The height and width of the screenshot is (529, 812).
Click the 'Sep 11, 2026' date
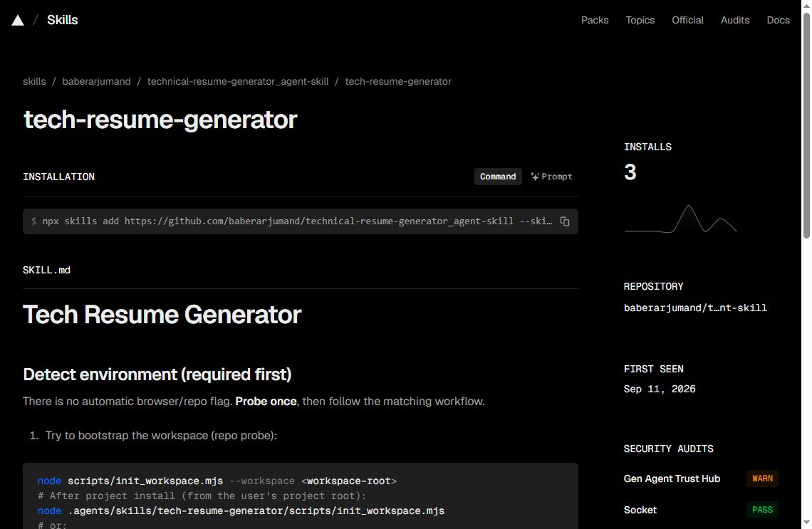pyautogui.click(x=660, y=389)
